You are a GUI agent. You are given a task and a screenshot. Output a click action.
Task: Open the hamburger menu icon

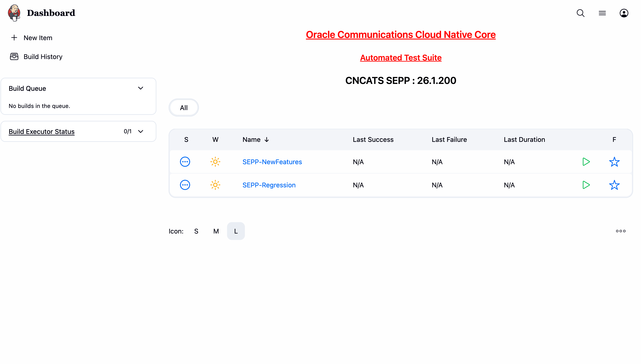coord(602,13)
